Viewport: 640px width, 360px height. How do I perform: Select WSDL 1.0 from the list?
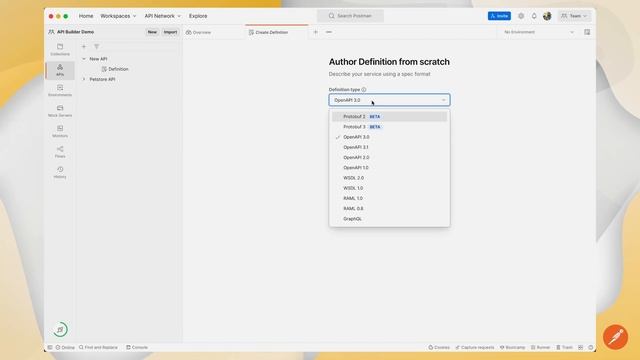389,188
